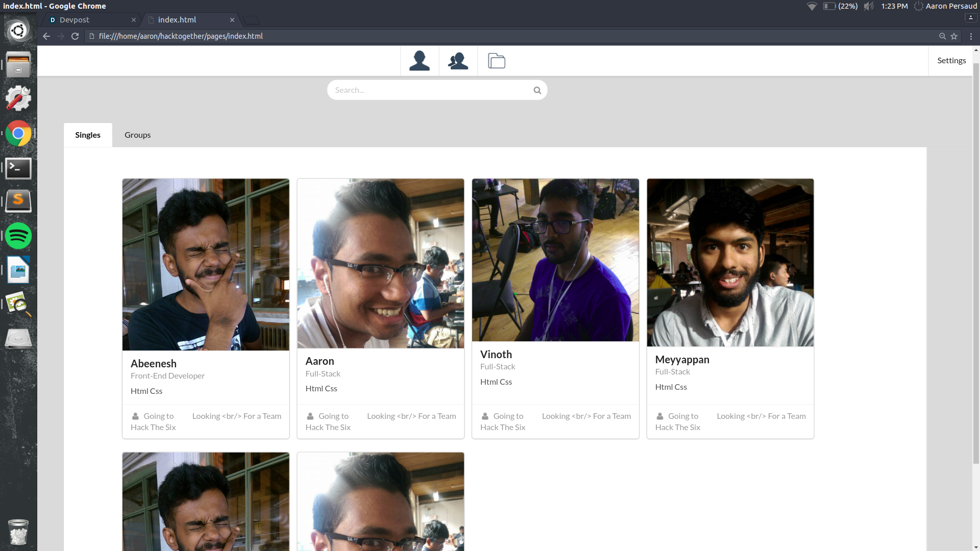The height and width of the screenshot is (551, 980).
Task: Reload the page with refresh icon
Action: click(x=75, y=36)
